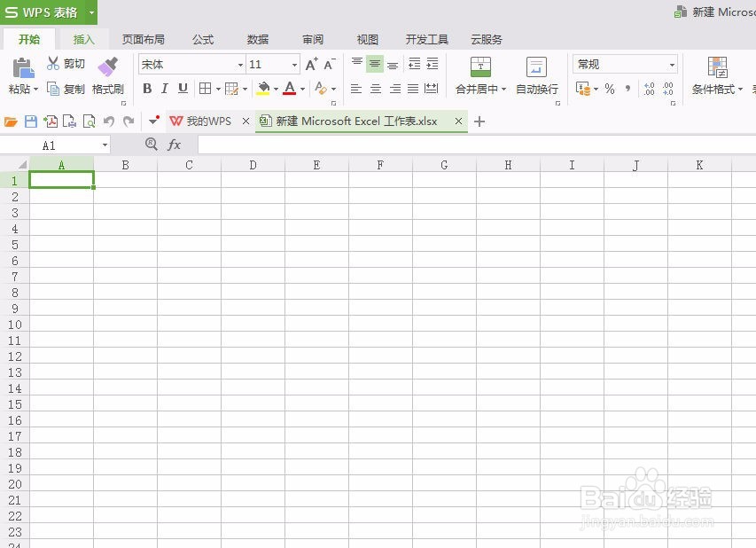Click the 合并居中 (Merge Center) button
756x548 pixels.
click(479, 75)
